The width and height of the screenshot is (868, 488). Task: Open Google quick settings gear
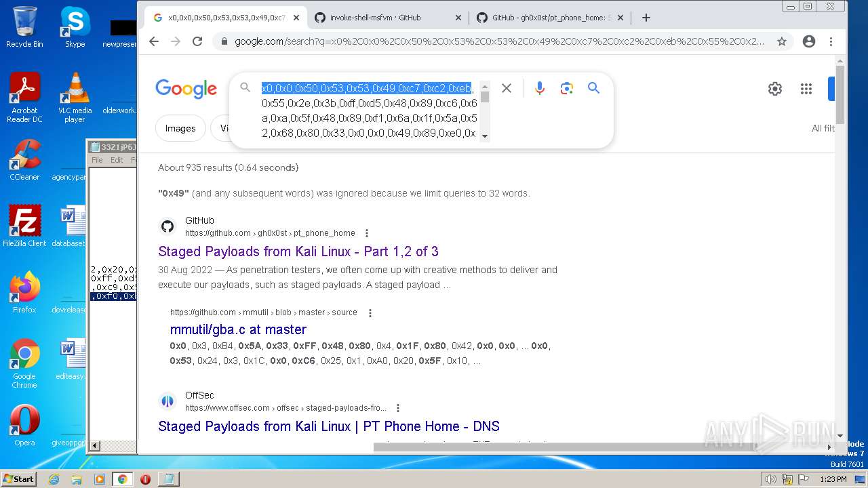point(775,89)
